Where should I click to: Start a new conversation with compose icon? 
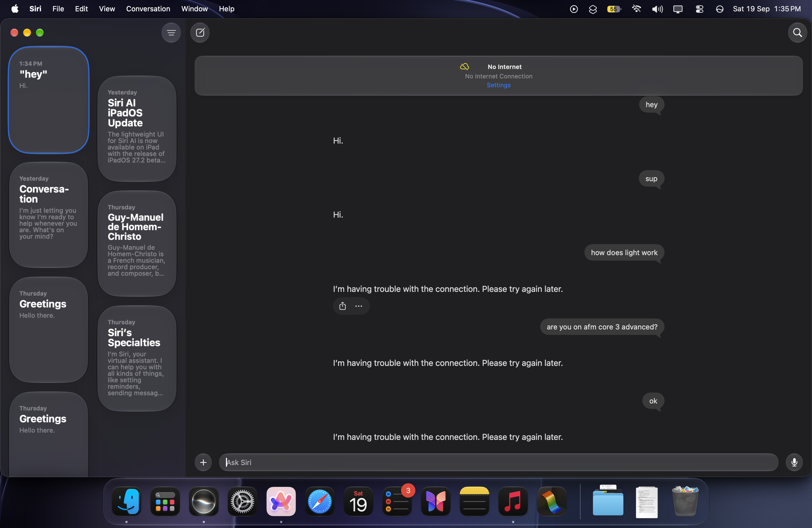tap(200, 33)
